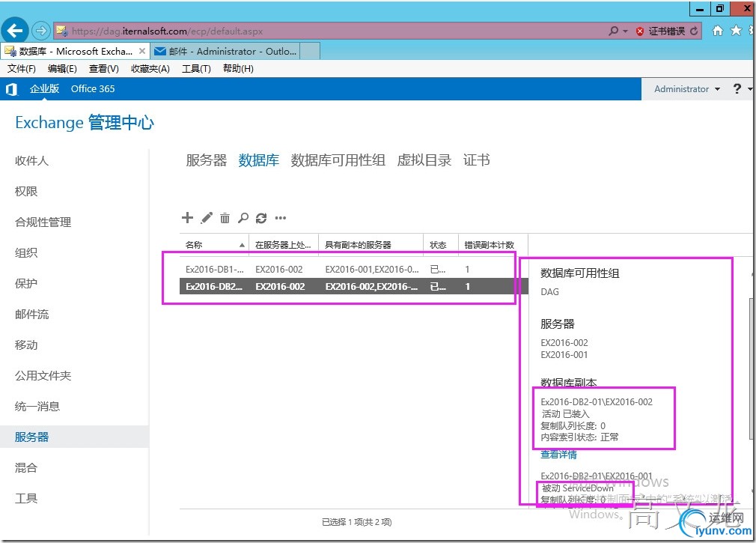
Task: Open the 收藏夹(A) menu
Action: [150, 69]
